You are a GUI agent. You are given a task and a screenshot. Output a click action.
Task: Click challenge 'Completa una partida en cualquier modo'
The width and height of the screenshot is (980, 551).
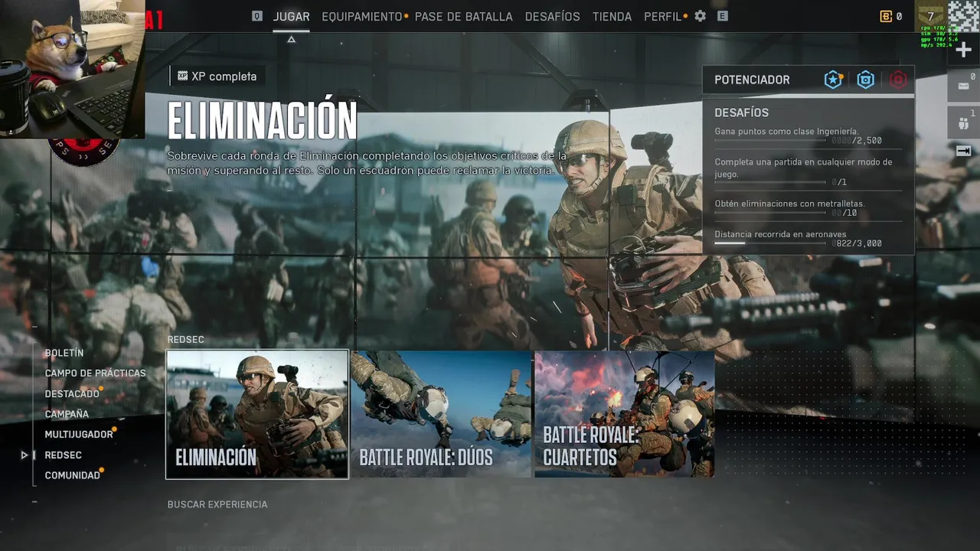click(x=803, y=168)
